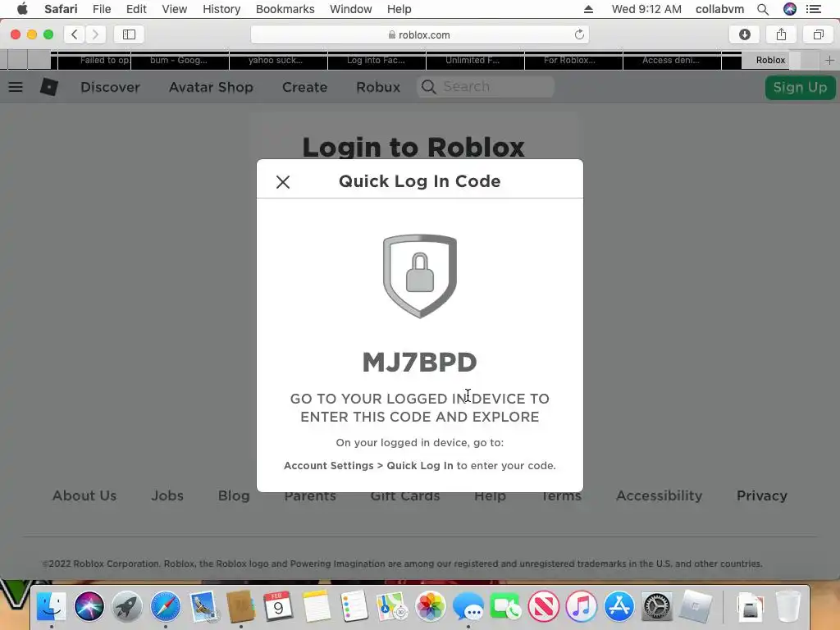This screenshot has width=840, height=630.
Task: Open Safari from the dock
Action: (165, 606)
